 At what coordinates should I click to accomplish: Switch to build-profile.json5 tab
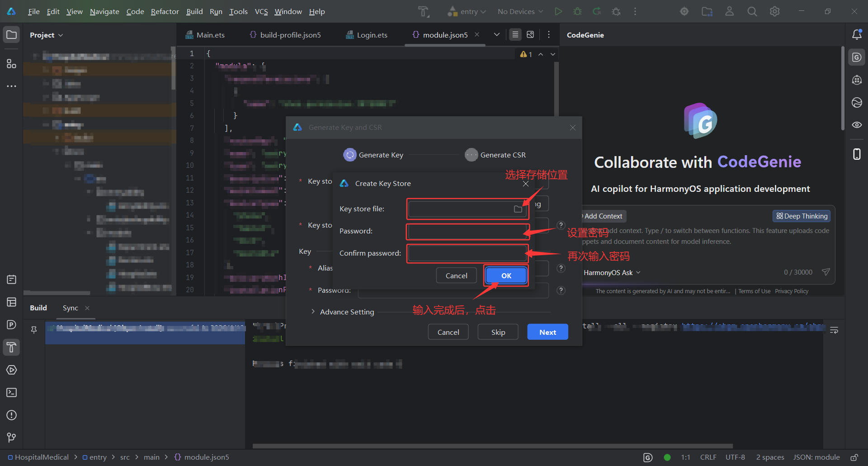pos(285,35)
